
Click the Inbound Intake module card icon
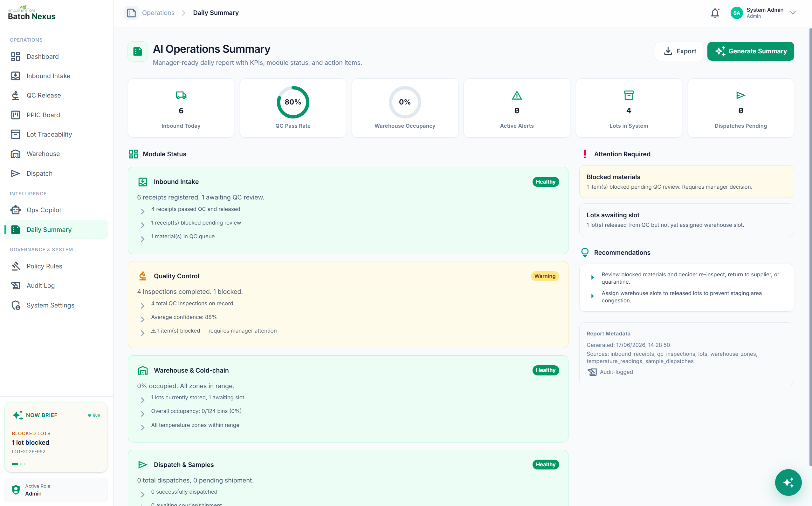coord(143,182)
